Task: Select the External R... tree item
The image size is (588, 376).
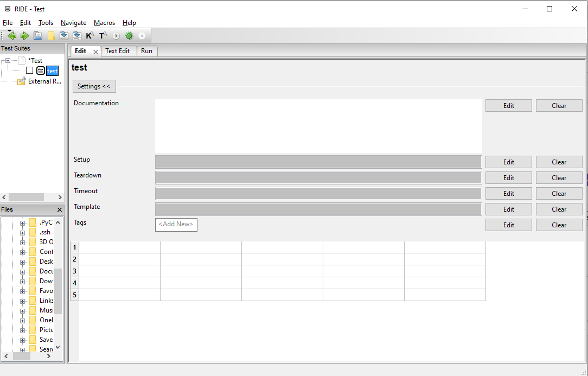Action: (x=44, y=81)
